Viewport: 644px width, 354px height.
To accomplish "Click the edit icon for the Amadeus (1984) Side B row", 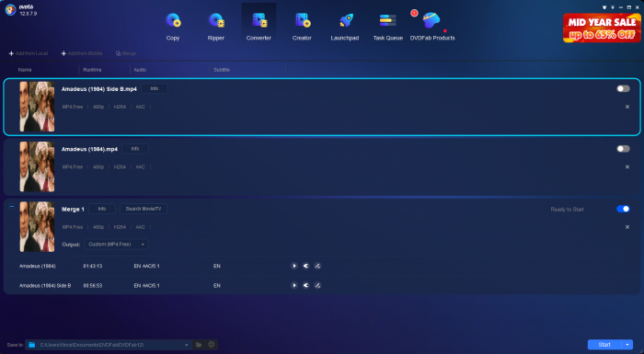I will [317, 285].
